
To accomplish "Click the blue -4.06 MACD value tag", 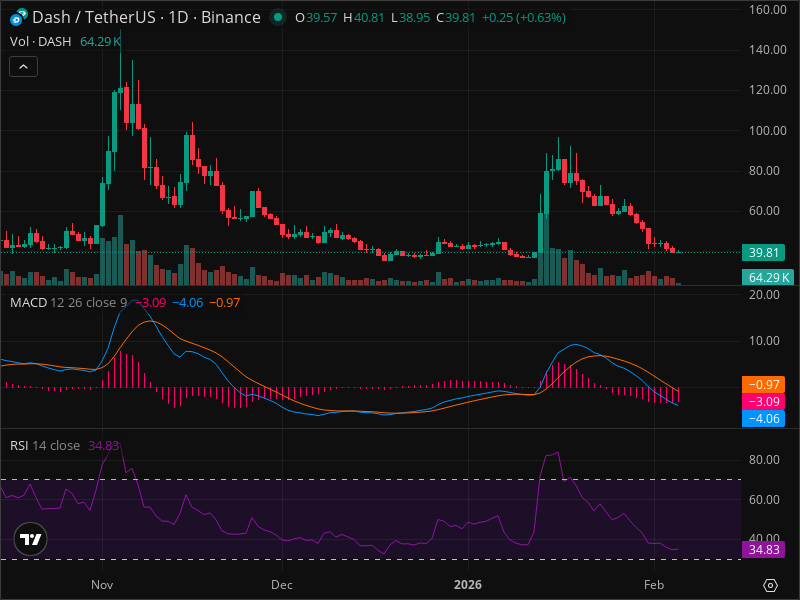I will [x=763, y=419].
